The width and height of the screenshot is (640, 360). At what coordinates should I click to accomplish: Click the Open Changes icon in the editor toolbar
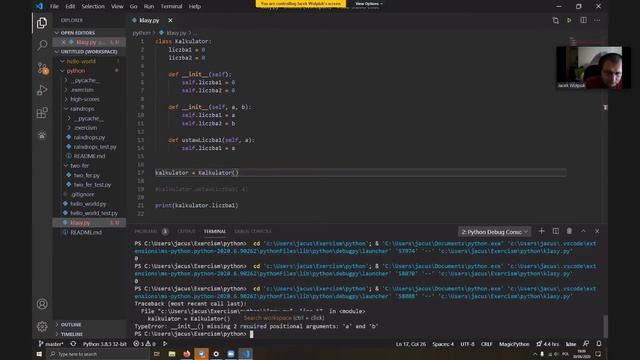point(555,20)
